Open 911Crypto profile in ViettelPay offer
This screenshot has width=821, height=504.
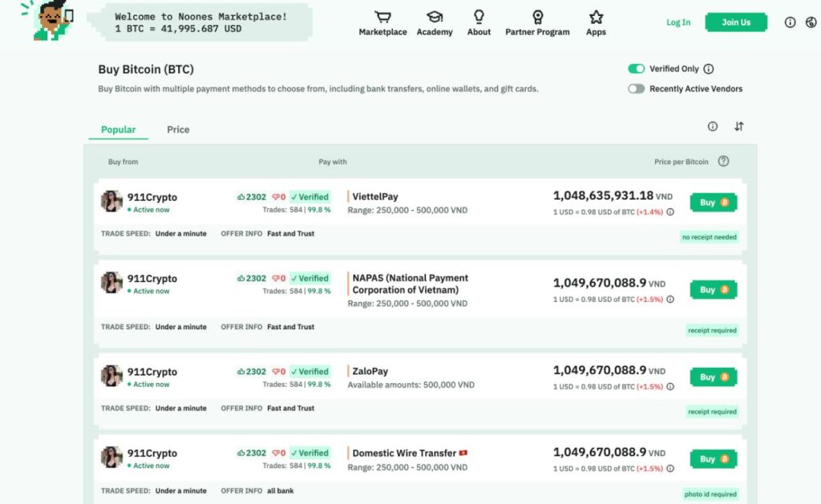(x=152, y=197)
